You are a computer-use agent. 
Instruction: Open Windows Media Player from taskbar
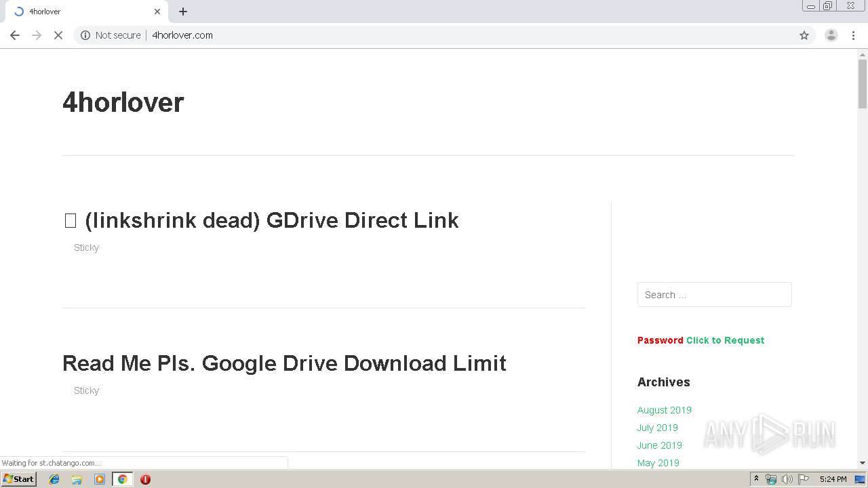tap(100, 479)
